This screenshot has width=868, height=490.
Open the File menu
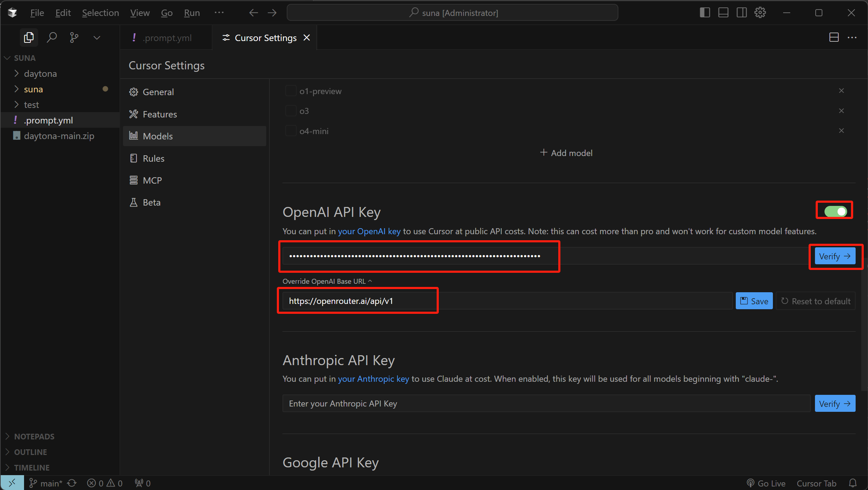click(37, 13)
